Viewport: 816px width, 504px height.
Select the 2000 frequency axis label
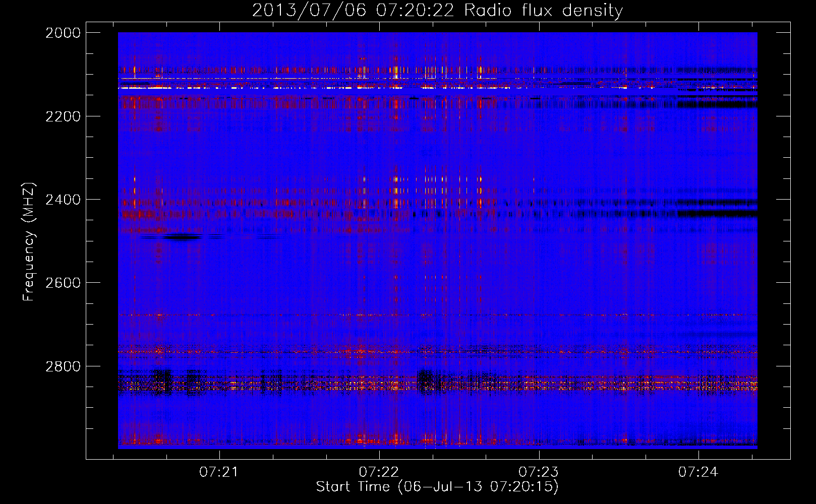point(63,33)
